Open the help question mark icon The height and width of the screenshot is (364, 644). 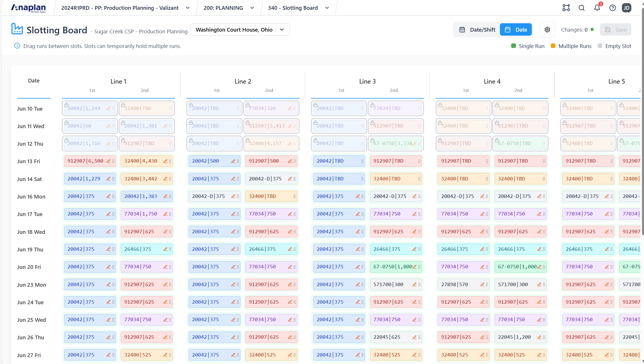click(612, 8)
